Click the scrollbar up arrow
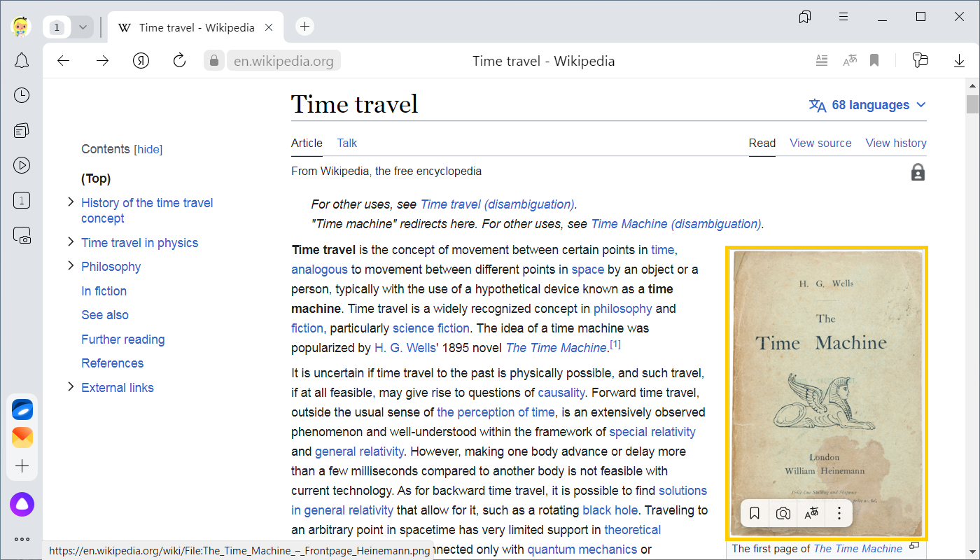 972,85
